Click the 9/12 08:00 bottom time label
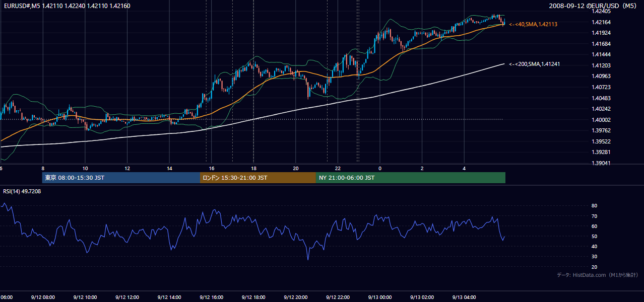This screenshot has height=302, width=644. tap(43, 297)
